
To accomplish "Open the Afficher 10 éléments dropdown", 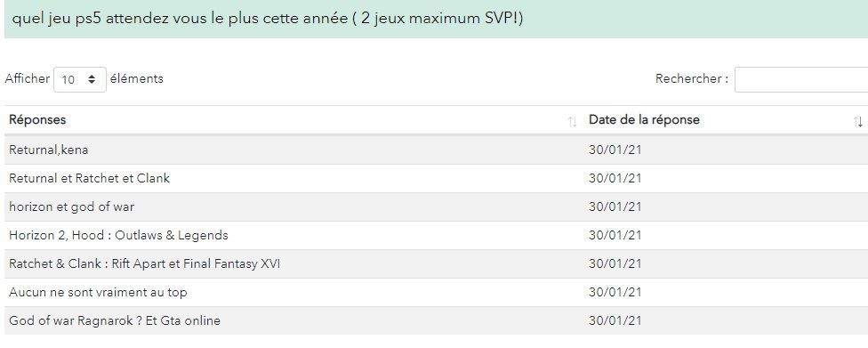I will 80,80.
